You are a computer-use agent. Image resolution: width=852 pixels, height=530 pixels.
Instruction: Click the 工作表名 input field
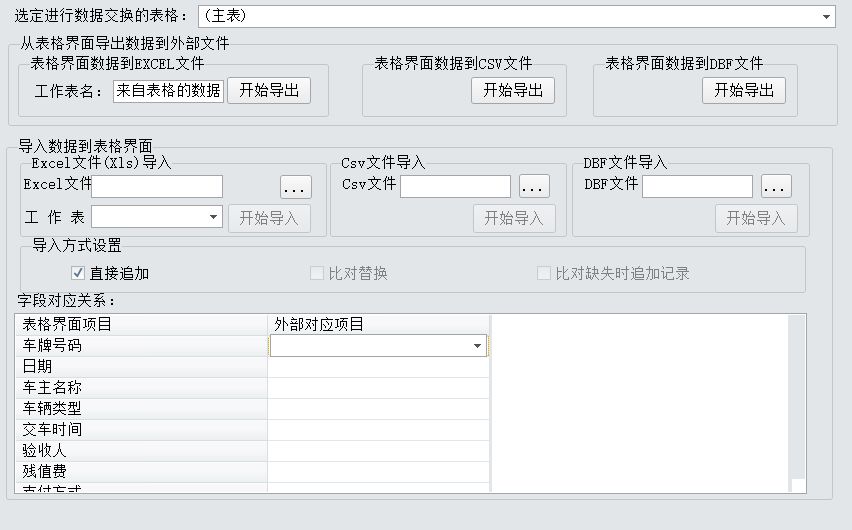click(x=168, y=91)
